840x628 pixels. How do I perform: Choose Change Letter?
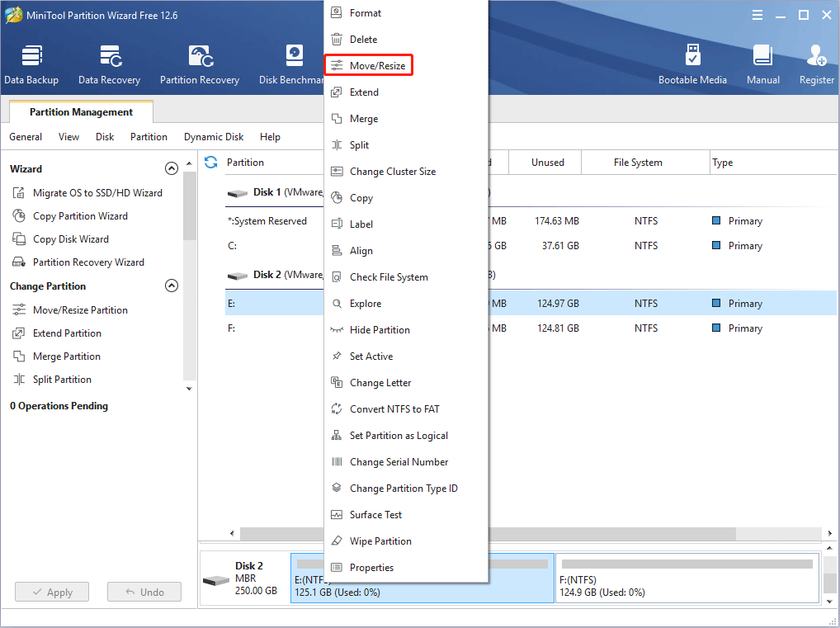click(406, 383)
